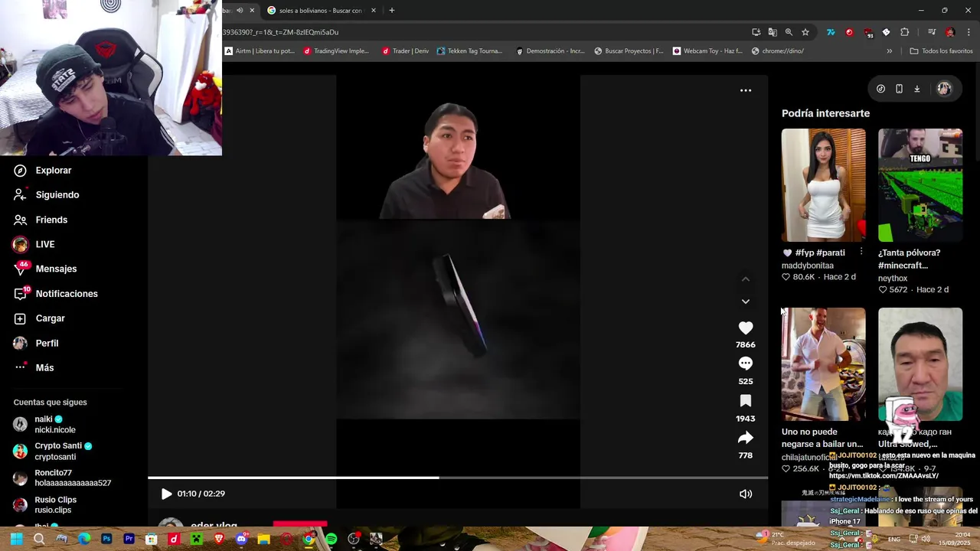Open TikTok coins icon in top pill

(x=880, y=89)
